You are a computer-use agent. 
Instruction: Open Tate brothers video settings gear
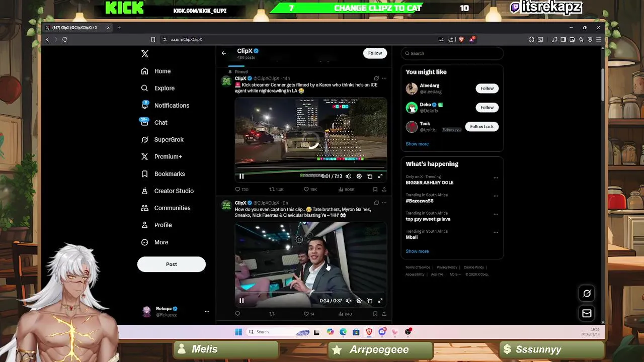click(359, 301)
